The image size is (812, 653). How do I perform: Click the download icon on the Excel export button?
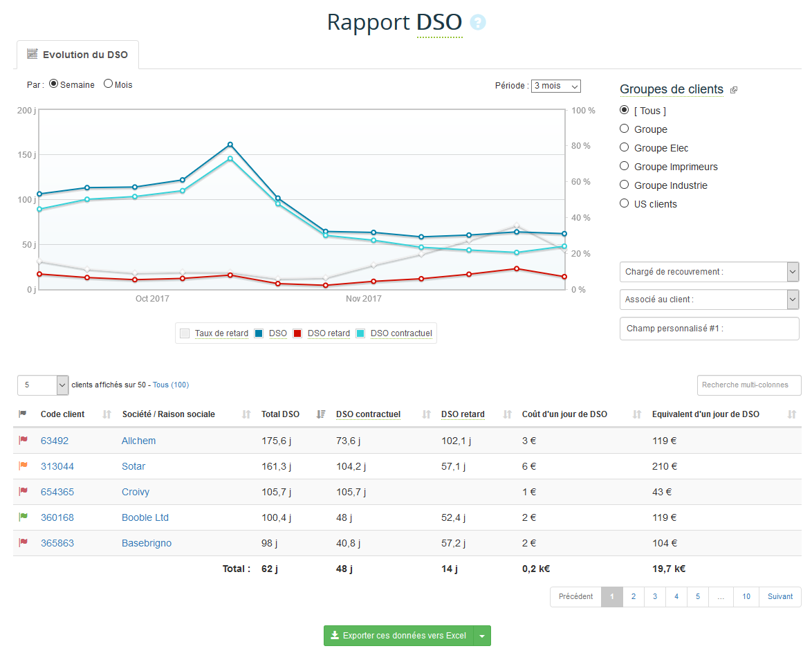pos(335,635)
